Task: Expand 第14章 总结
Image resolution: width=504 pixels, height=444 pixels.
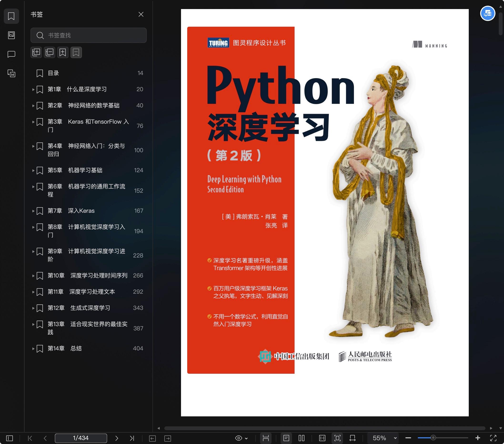Action: [x=33, y=349]
